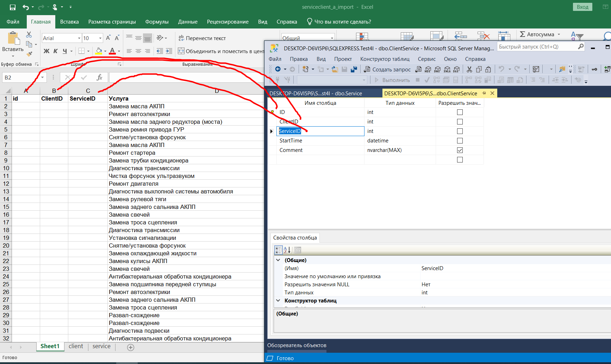Apply the red font color
This screenshot has height=364, width=611.
pyautogui.click(x=112, y=51)
